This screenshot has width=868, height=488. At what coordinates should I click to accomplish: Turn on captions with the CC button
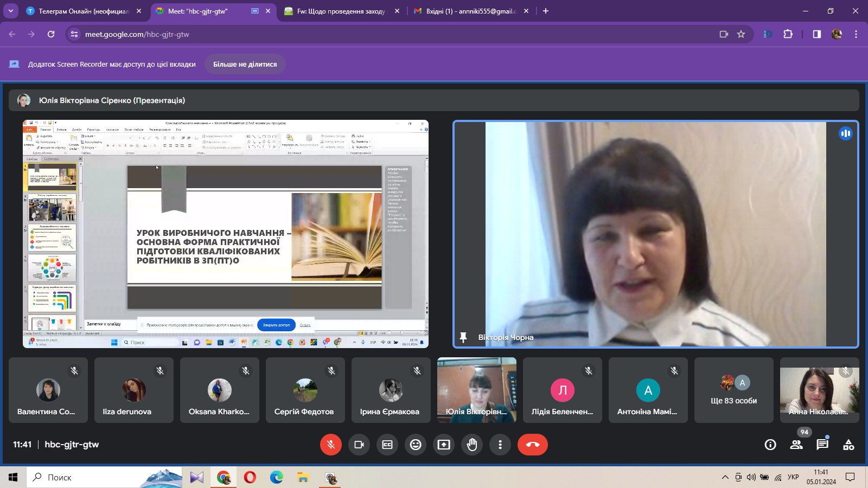tap(387, 445)
